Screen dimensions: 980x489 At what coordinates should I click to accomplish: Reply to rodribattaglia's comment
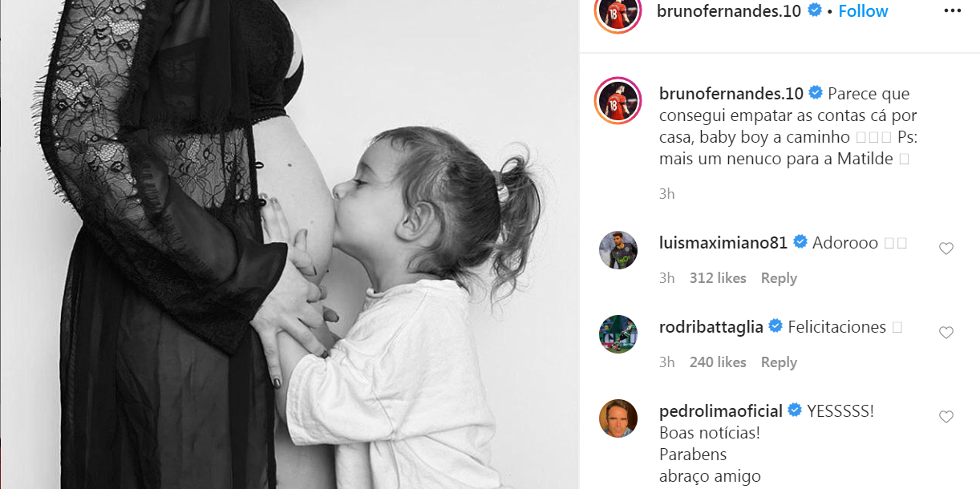pyautogui.click(x=779, y=362)
